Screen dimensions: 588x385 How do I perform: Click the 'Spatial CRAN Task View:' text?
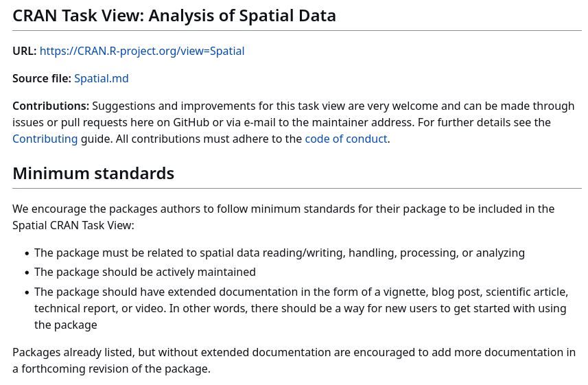point(73,225)
